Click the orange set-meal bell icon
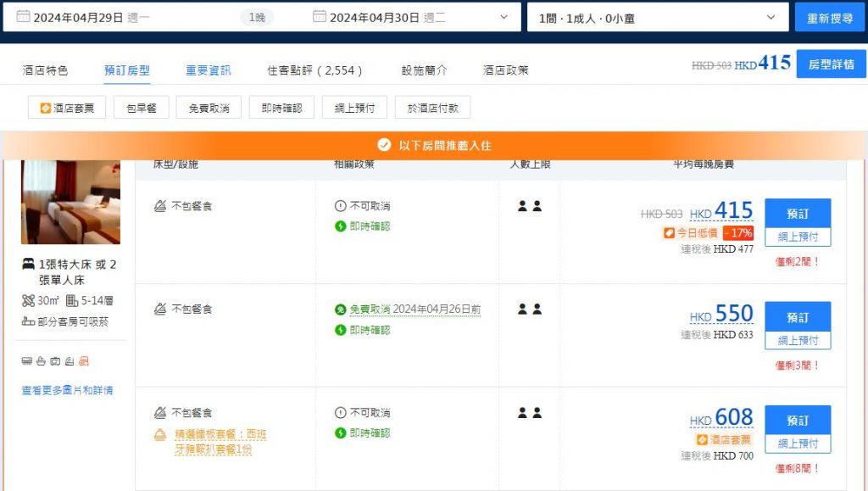 160,434
